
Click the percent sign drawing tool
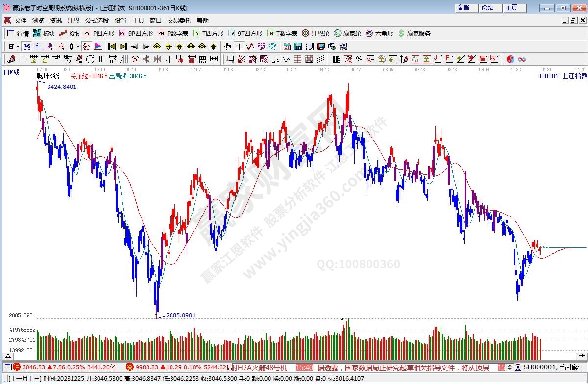(x=359, y=59)
